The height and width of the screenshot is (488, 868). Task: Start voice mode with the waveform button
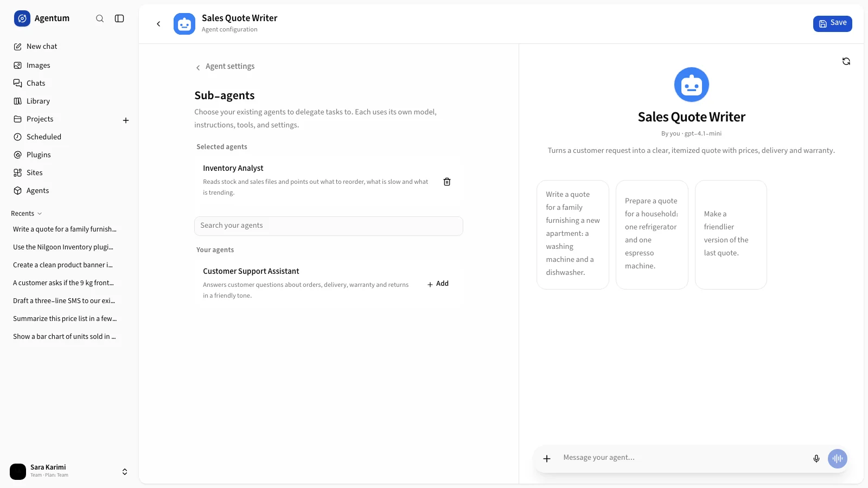[x=838, y=459]
